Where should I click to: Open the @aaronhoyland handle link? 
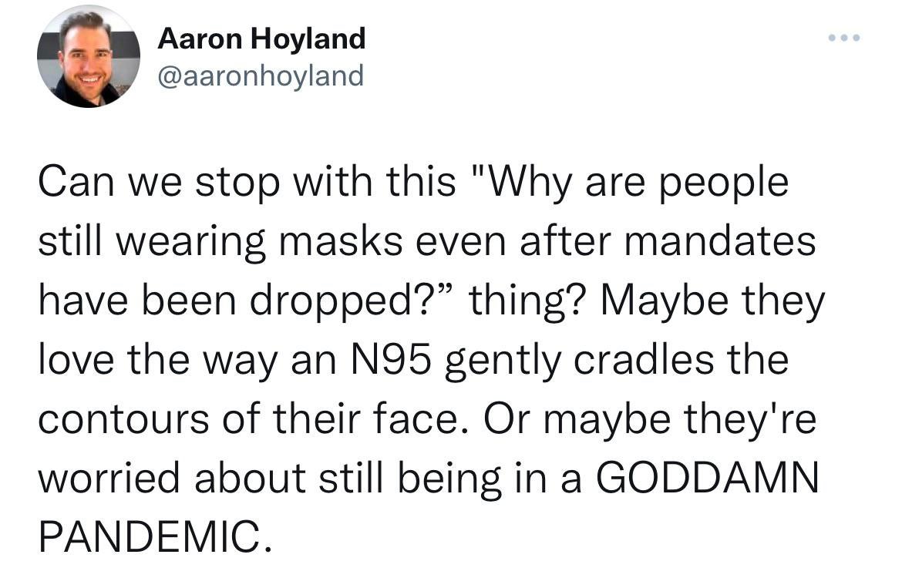tap(261, 76)
